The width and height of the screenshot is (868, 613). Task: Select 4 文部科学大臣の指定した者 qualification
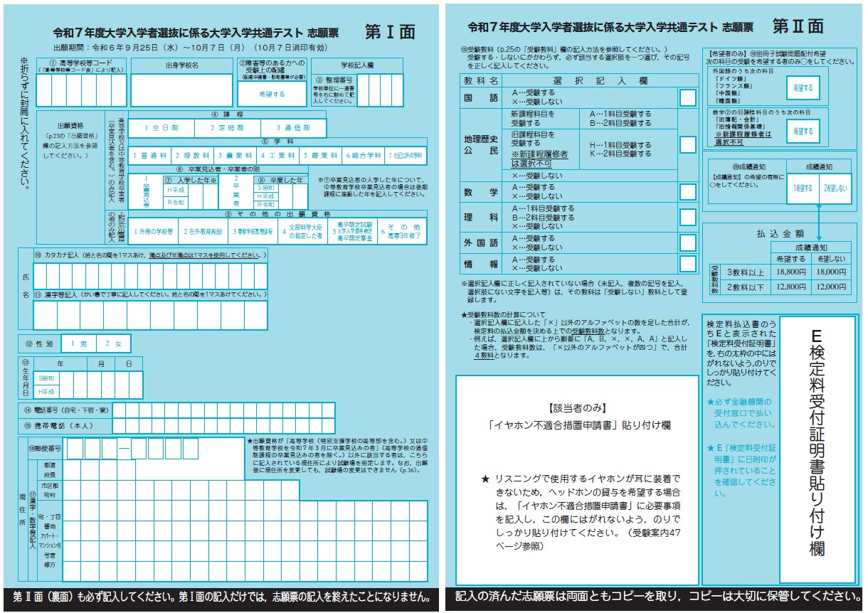pyautogui.click(x=302, y=232)
